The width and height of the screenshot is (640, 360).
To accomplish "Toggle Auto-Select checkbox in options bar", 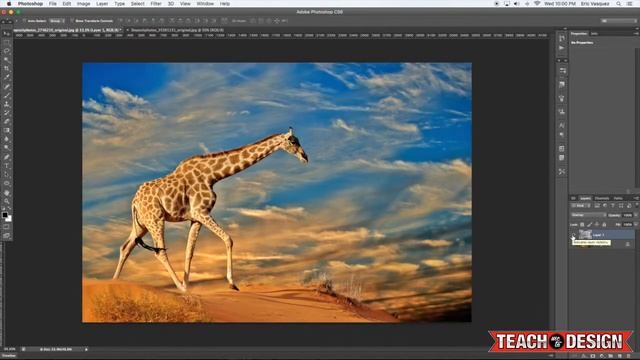I will point(24,20).
